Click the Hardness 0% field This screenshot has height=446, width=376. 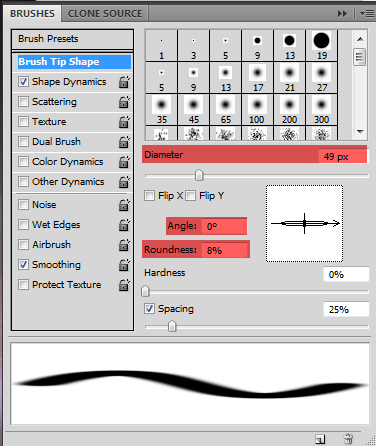(x=346, y=275)
